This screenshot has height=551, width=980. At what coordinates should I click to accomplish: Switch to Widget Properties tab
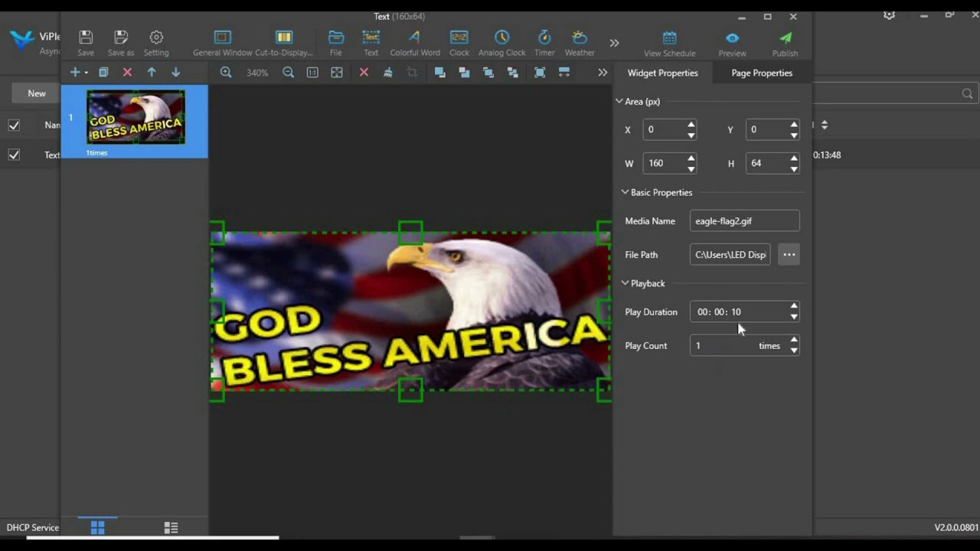pos(662,73)
